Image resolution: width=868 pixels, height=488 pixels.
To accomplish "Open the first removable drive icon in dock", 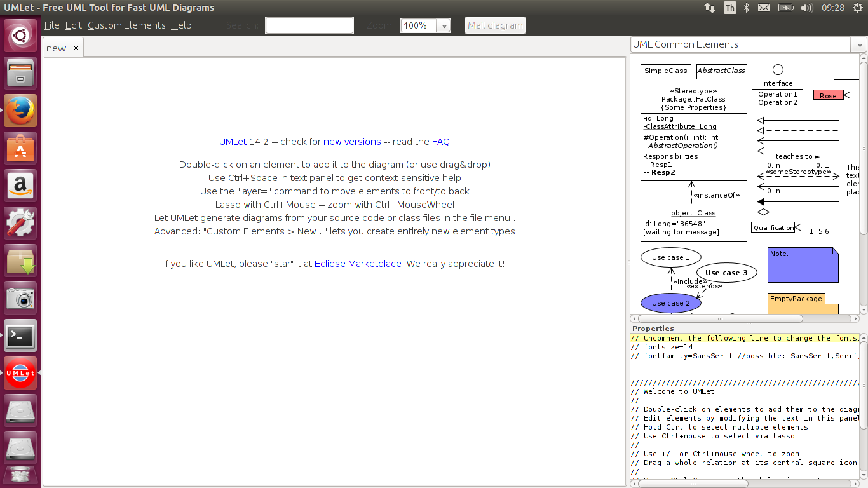I will click(x=20, y=410).
